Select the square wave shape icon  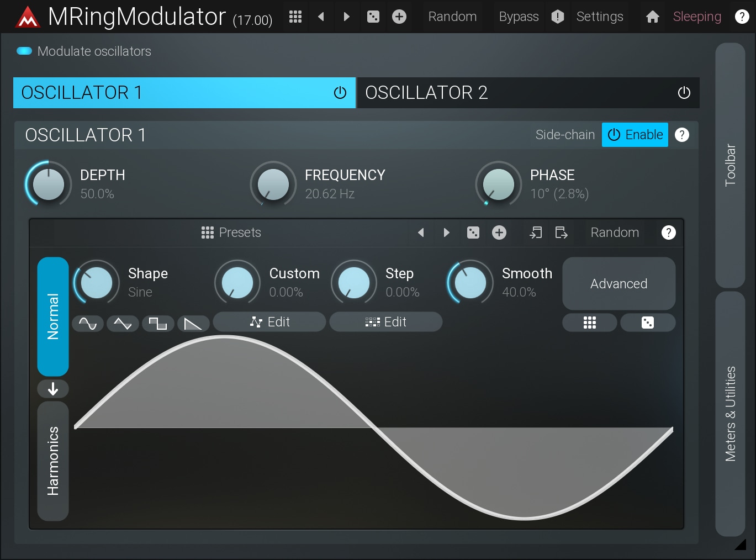click(x=158, y=323)
